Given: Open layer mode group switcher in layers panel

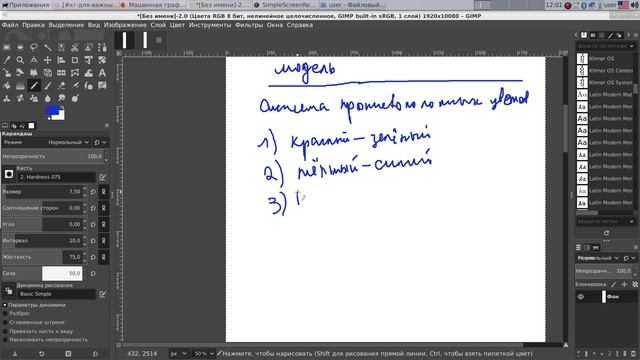Looking at the screenshot, I should click(x=629, y=258).
